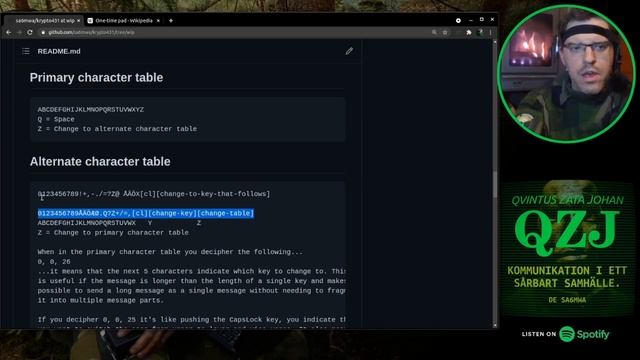640x360 pixels.
Task: Edit README.md with the pencil icon
Action: [x=349, y=51]
